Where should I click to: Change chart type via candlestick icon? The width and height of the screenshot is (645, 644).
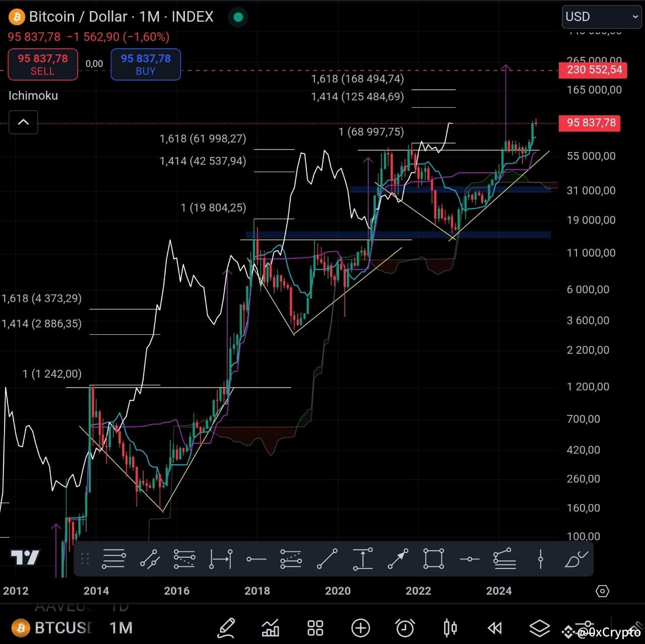coord(450,628)
